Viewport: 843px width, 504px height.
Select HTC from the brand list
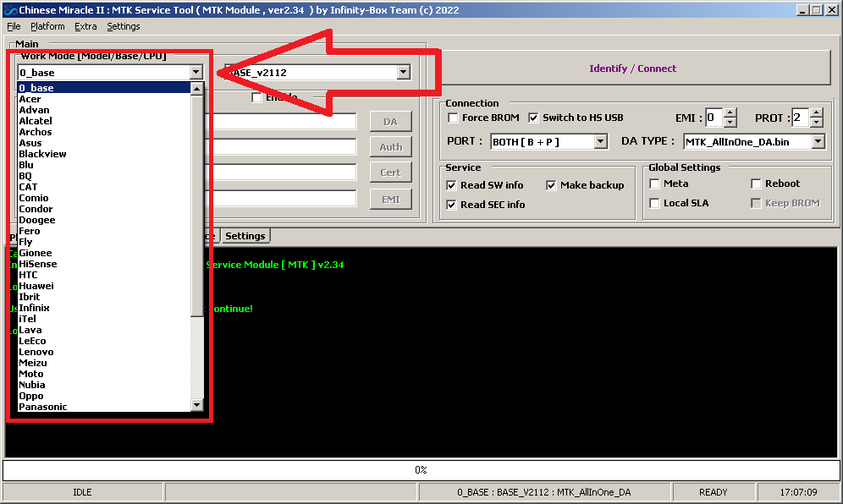click(104, 275)
